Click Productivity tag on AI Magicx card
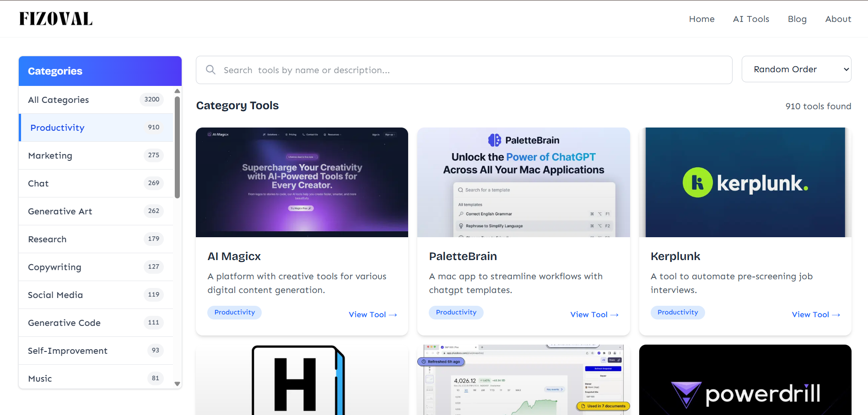868x415 pixels. click(x=234, y=312)
